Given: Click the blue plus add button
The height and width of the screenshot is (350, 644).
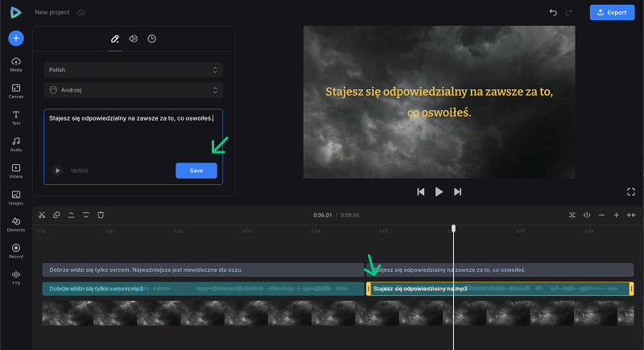Looking at the screenshot, I should click(16, 38).
